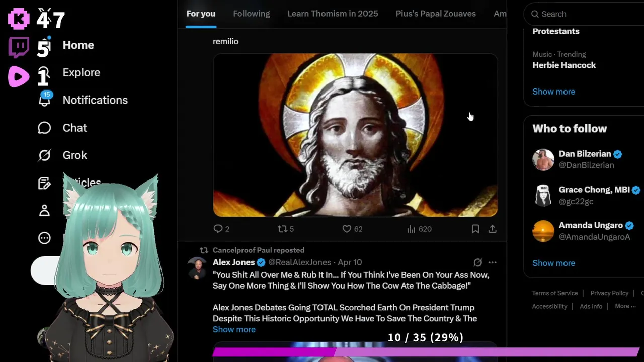Click the Apr 10 post timestamp

click(x=350, y=262)
